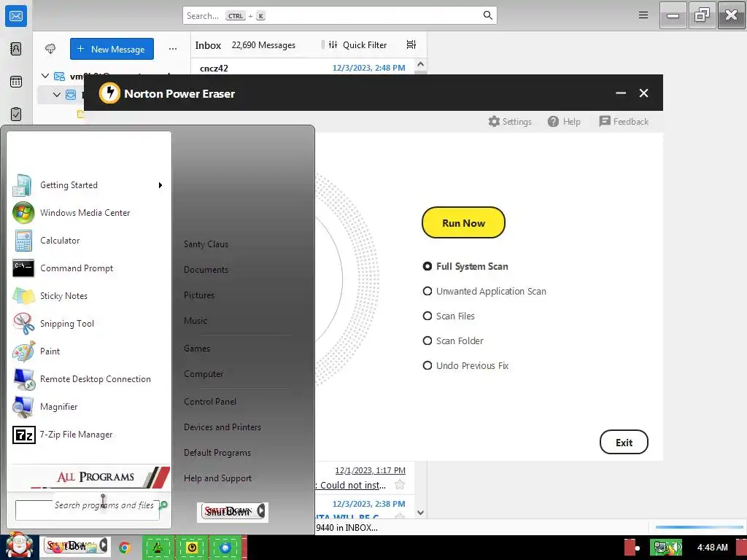Click New Message button
The height and width of the screenshot is (560, 747).
[112, 49]
